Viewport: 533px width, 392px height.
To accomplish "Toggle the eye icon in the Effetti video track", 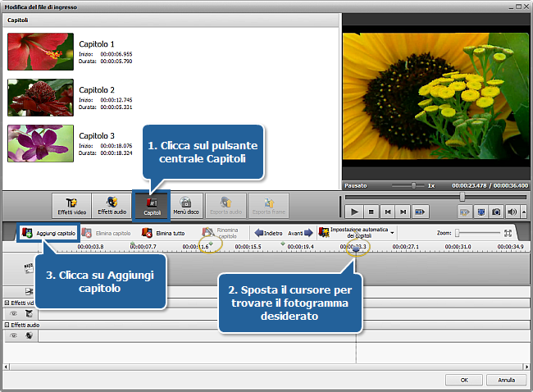I will [13, 312].
